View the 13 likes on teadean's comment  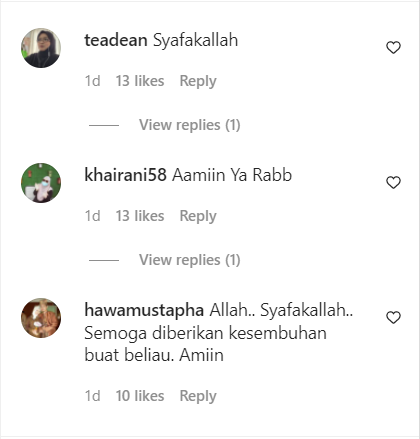coord(140,81)
